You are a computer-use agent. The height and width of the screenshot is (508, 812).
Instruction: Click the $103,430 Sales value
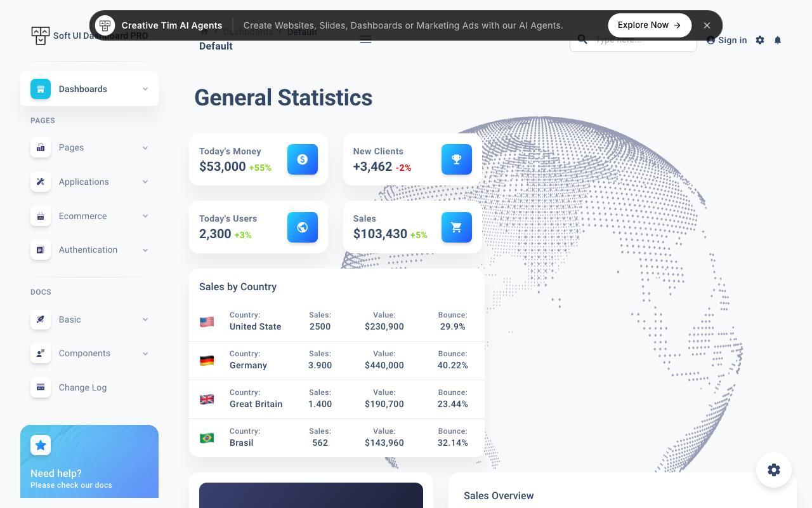click(380, 234)
